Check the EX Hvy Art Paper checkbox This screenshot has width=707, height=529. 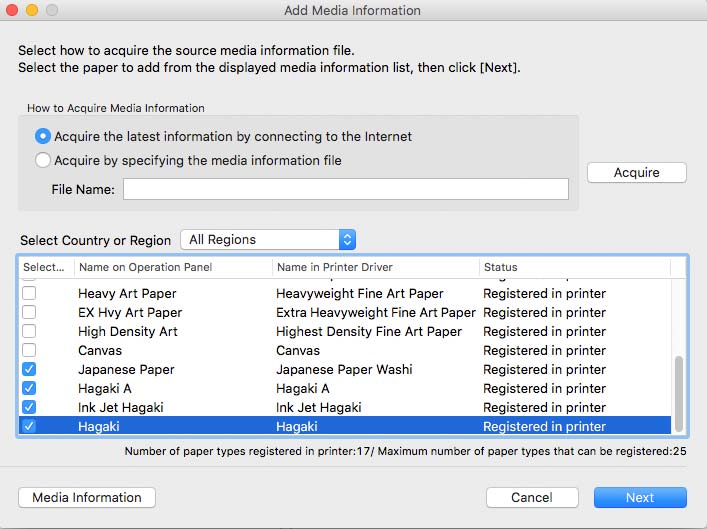29,312
